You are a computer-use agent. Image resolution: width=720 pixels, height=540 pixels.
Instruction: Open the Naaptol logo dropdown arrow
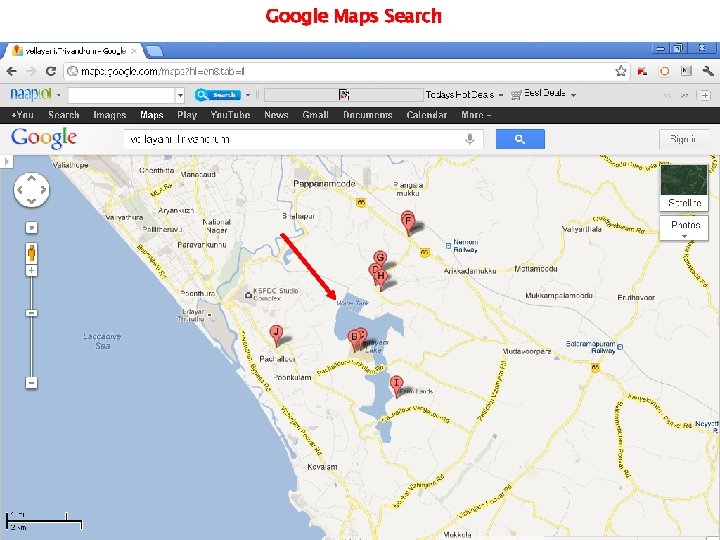(x=58, y=95)
